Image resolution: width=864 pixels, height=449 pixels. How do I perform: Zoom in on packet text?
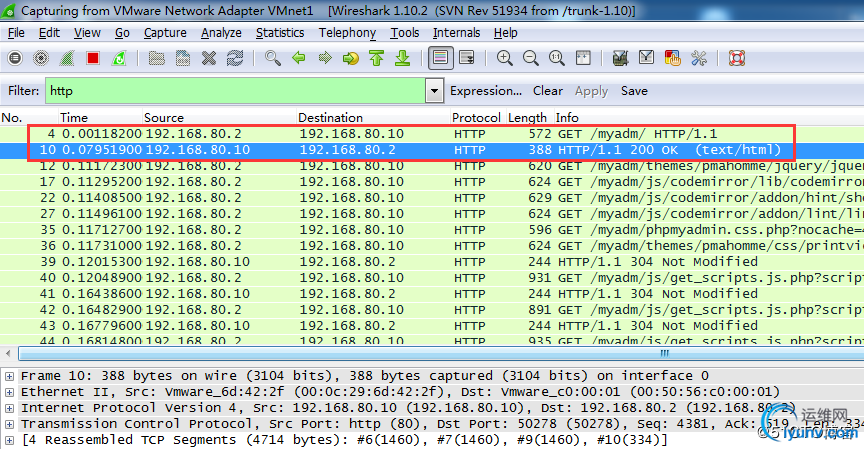[x=504, y=58]
